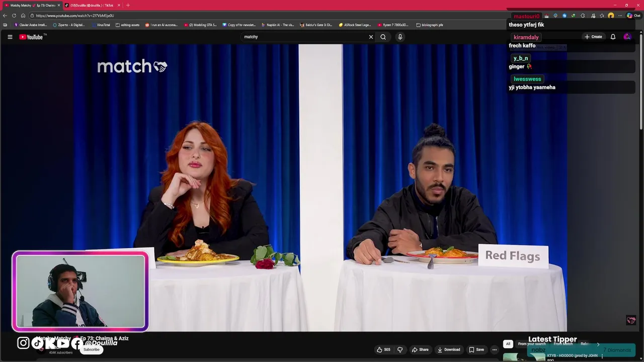Dislike the video with thumbs down

tap(400, 349)
